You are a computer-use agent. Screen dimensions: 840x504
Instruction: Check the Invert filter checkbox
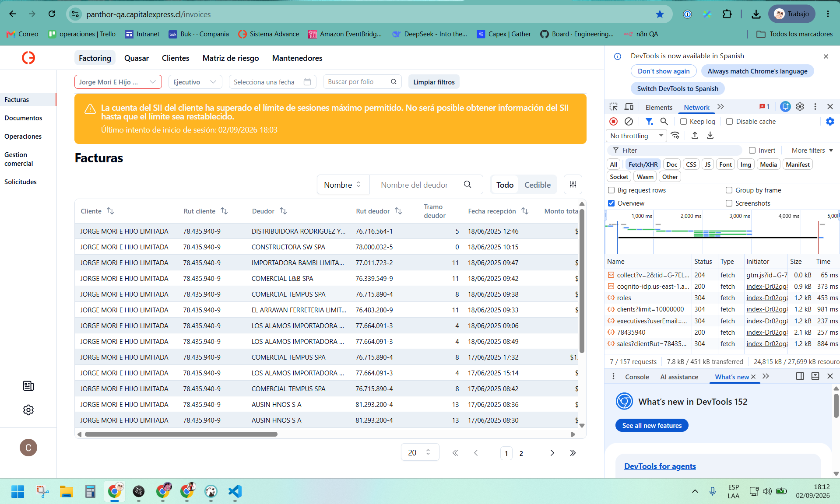click(752, 150)
